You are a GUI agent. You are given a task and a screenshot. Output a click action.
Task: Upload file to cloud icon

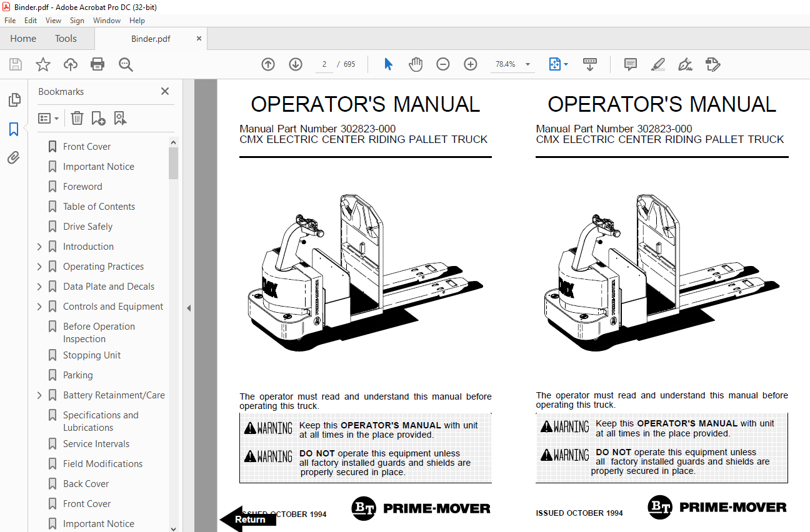71,64
